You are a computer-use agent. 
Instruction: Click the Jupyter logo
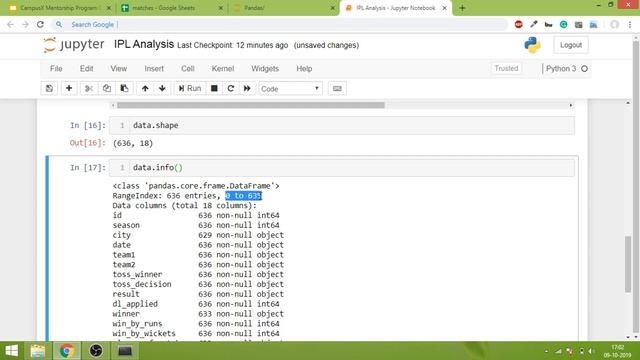click(74, 44)
